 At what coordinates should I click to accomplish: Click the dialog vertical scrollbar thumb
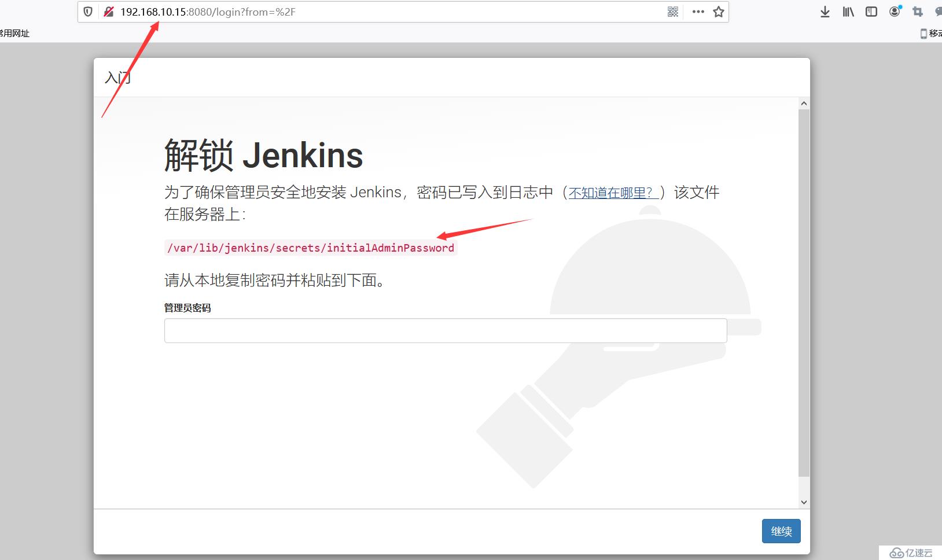[804, 293]
